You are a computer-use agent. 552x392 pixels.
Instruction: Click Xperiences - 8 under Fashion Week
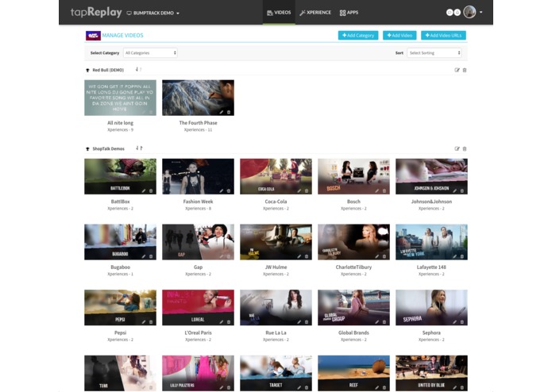pyautogui.click(x=199, y=209)
